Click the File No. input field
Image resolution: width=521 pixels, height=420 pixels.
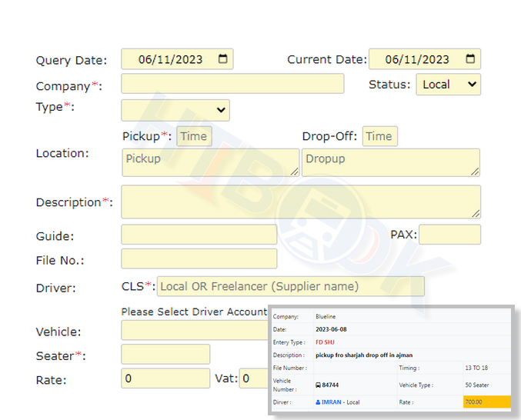[199, 258]
